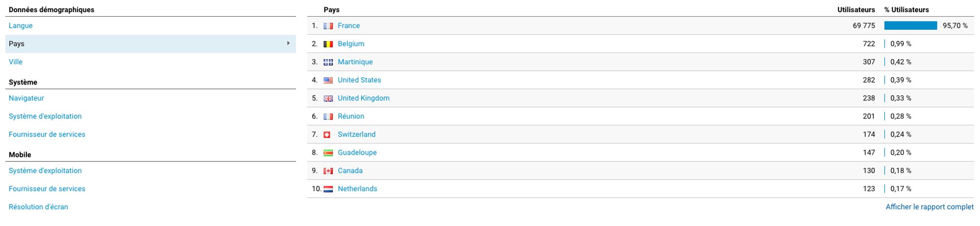Click the Netherlands flag icon
Image resolution: width=980 pixels, height=226 pixels.
[x=328, y=189]
